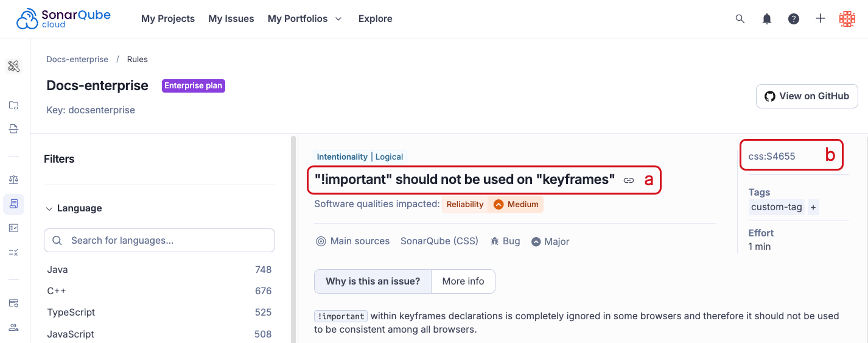Open the issues check-and-cross sidebar icon
Viewport: 868px width, 343px height.
(x=13, y=252)
